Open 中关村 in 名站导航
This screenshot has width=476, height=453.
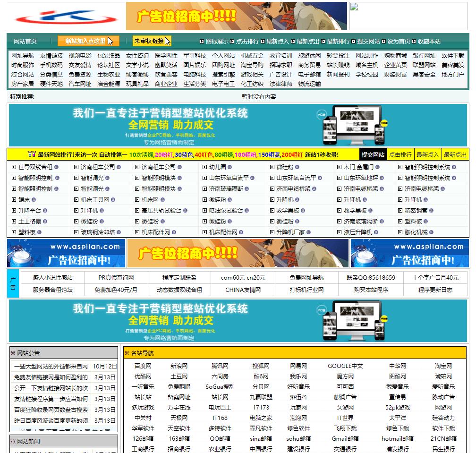(x=143, y=418)
